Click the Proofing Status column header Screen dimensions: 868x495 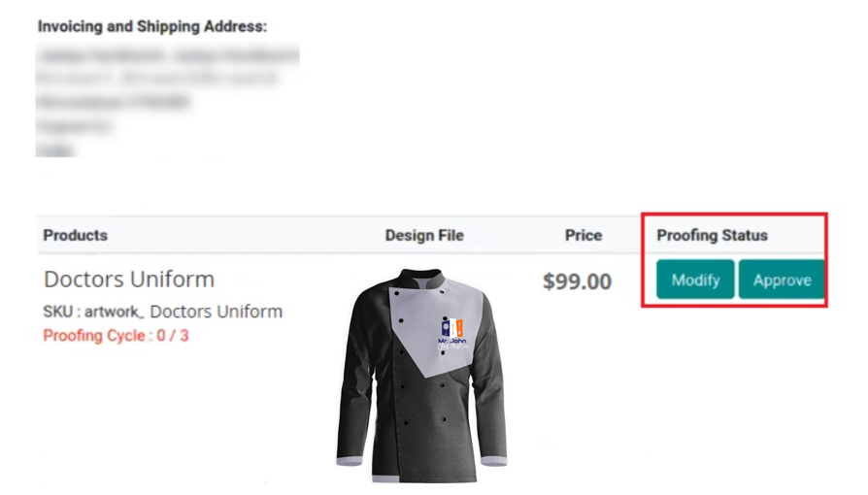(712, 235)
